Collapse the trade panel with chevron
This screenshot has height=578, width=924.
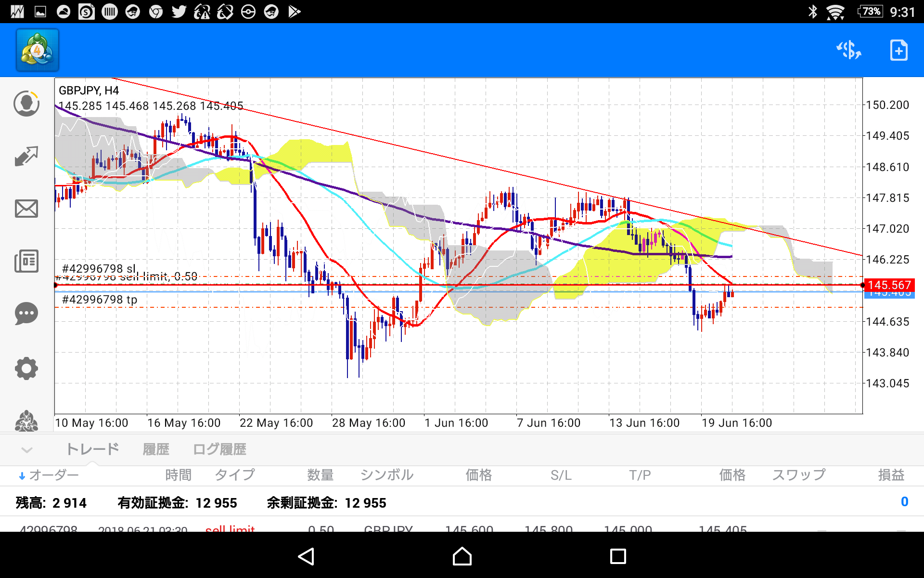[x=27, y=450]
